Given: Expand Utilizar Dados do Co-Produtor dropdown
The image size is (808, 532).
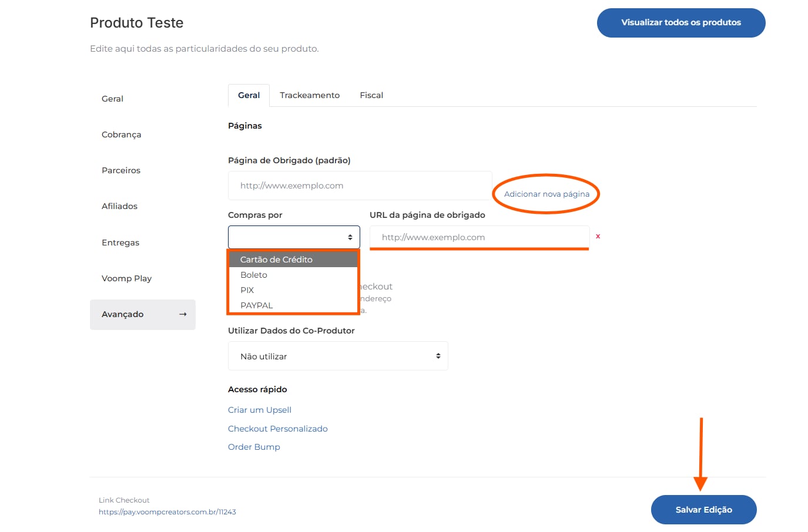Looking at the screenshot, I should (338, 356).
